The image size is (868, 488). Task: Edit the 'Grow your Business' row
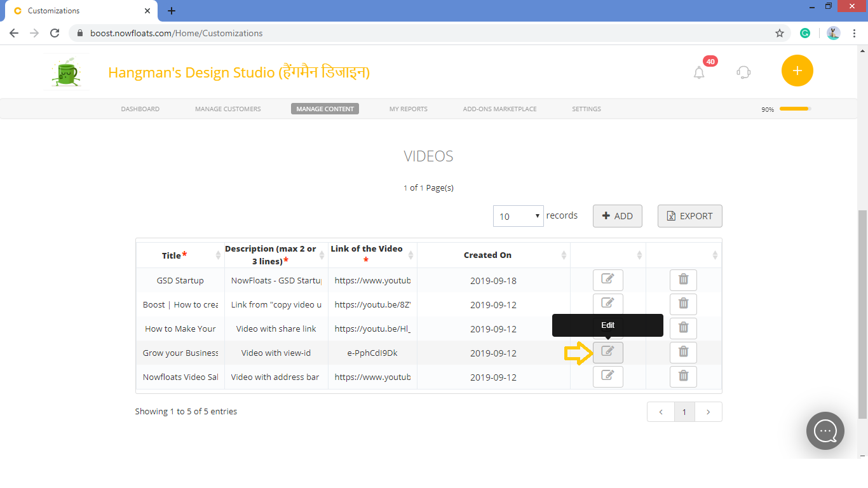click(x=607, y=353)
